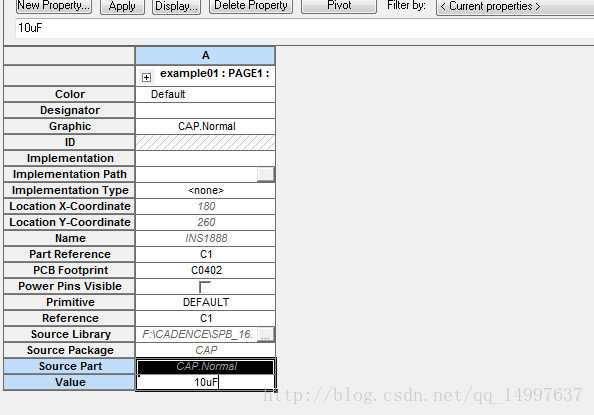
Task: Select the Graphic cell CAP.Normal
Action: (205, 126)
